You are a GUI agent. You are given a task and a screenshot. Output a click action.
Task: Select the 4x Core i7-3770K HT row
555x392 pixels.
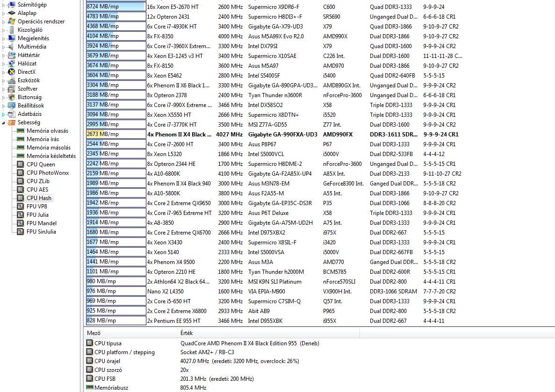(x=274, y=125)
